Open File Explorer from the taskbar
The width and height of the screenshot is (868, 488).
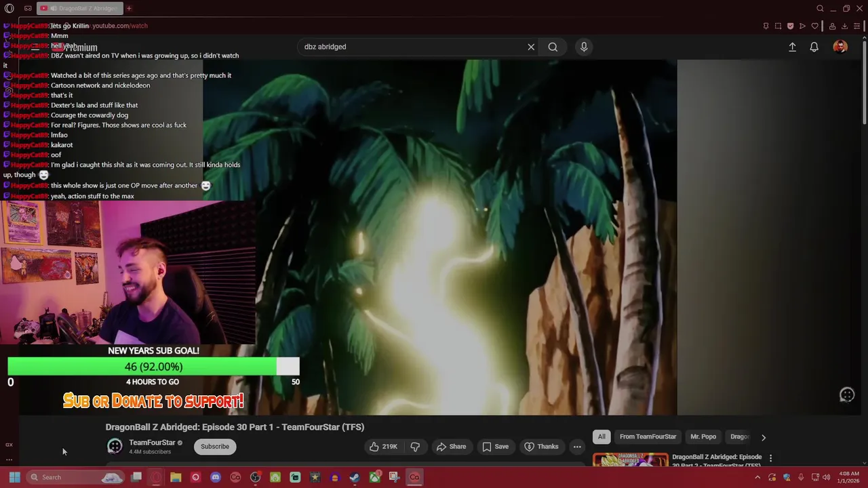176,477
